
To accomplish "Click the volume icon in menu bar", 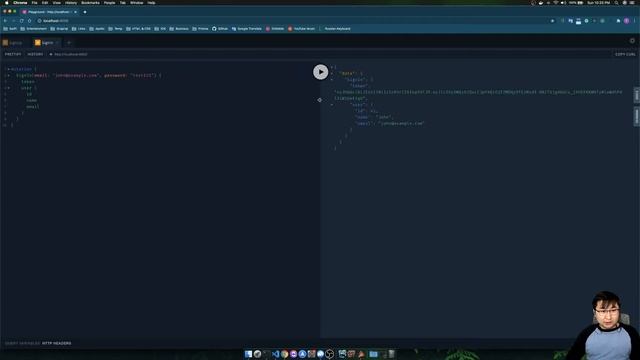I will click(563, 3).
